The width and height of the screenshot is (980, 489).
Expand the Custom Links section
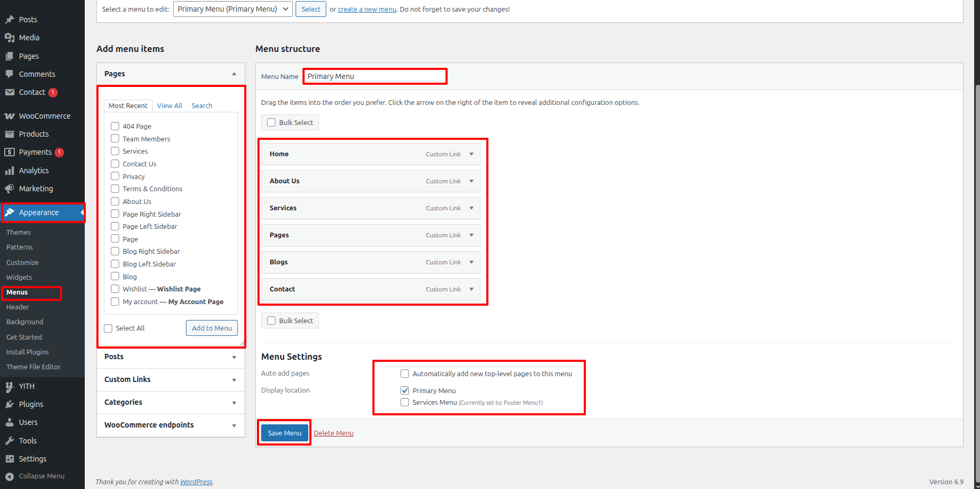pyautogui.click(x=234, y=380)
